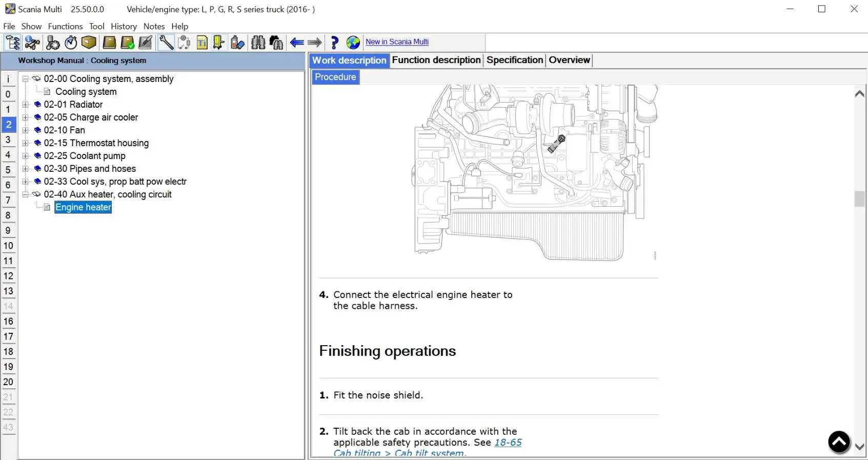
Task: Click the brown package box icon
Action: point(89,43)
